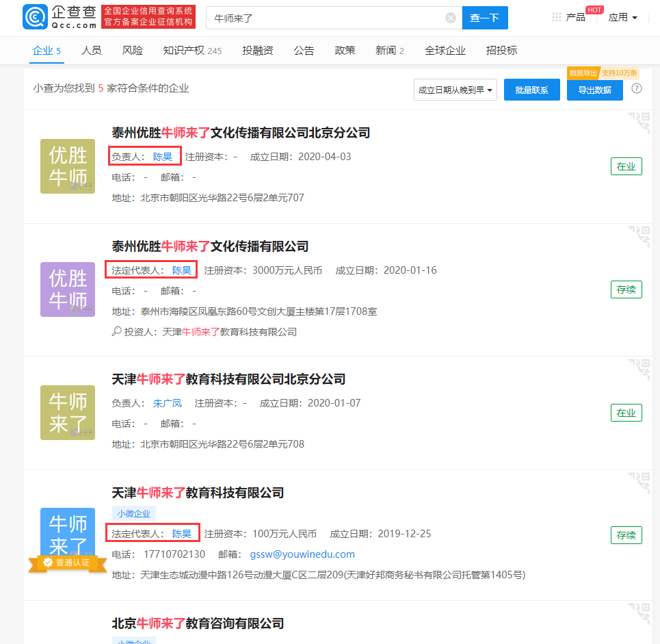
Task: Click the 泰州市海陵区凤凰东路60号 address text
Action: (259, 311)
